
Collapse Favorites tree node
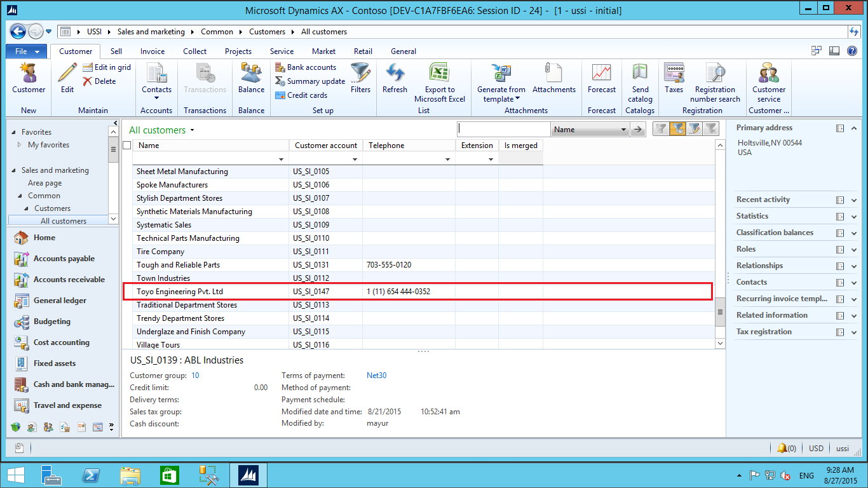(14, 132)
